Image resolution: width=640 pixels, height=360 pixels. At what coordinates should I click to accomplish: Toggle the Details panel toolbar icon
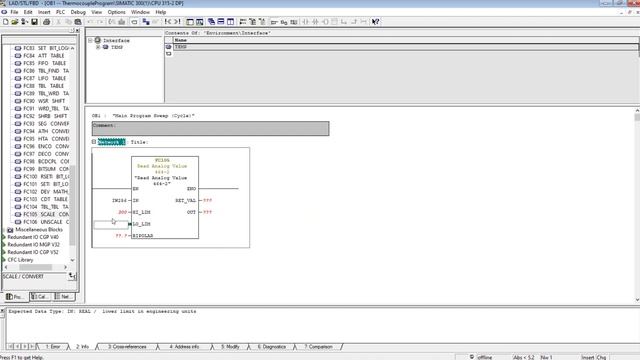coord(200,22)
